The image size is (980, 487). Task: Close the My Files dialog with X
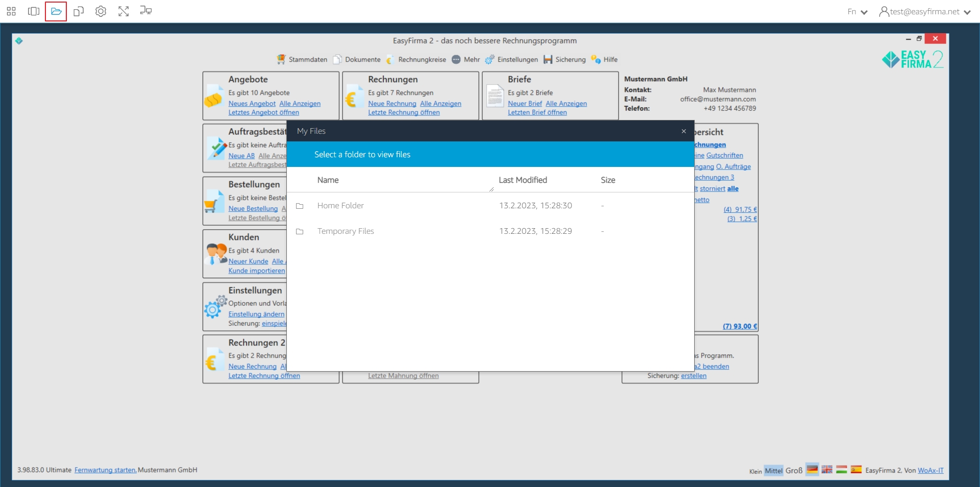684,131
